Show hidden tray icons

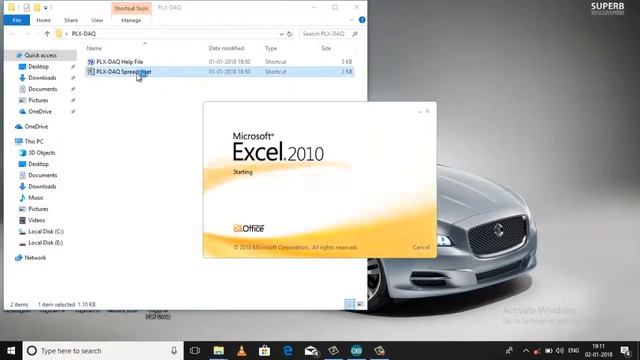pos(526,351)
